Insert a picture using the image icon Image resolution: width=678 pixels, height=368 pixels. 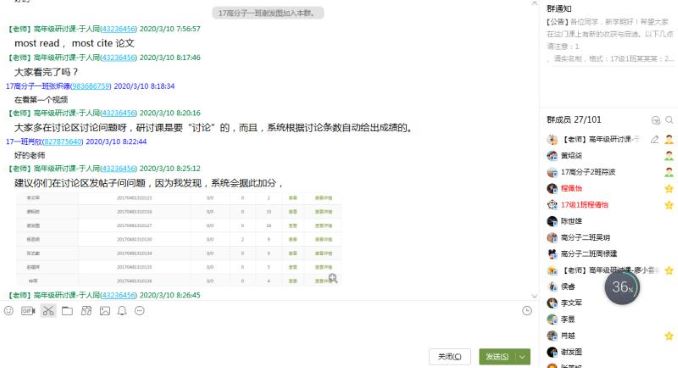coord(105,310)
